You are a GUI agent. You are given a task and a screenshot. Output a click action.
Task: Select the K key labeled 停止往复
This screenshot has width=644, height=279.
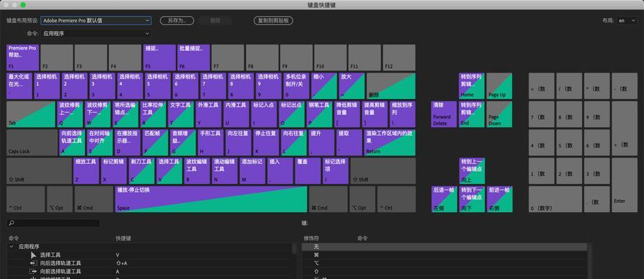tap(265, 143)
